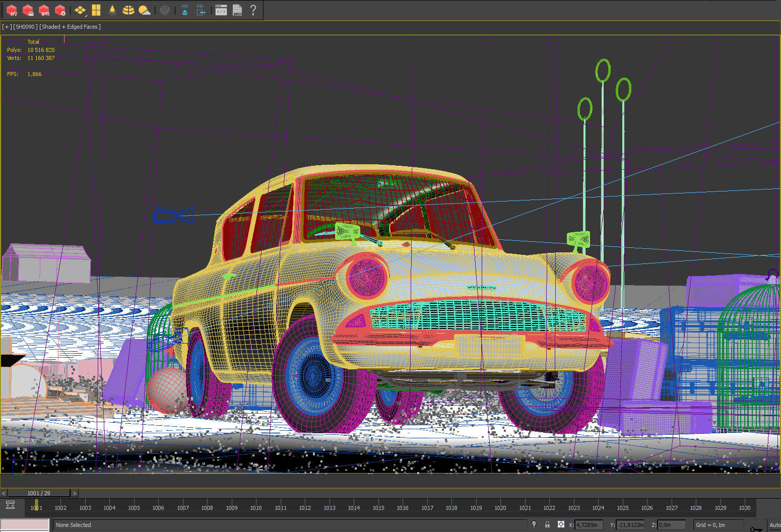This screenshot has height=532, width=781.
Task: Click the 1001 / 29 time slider handle
Action: coord(39,493)
